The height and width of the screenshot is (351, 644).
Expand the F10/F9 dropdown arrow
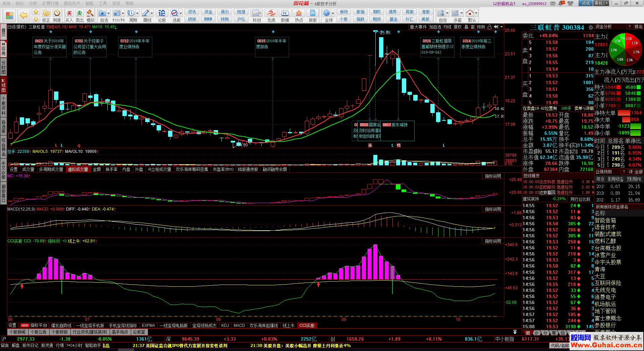click(123, 13)
